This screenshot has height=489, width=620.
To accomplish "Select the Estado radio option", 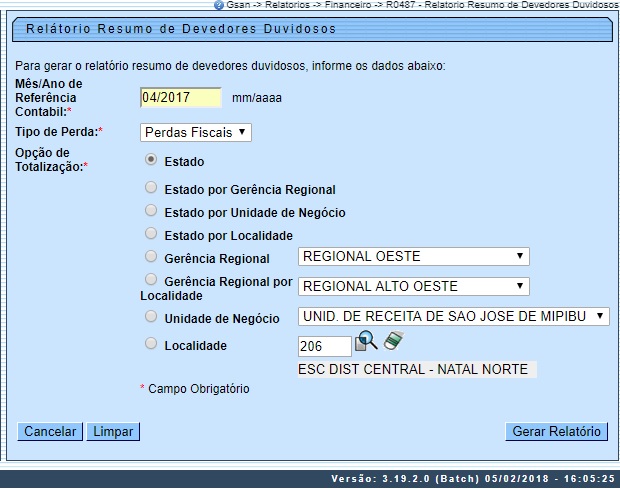I will click(151, 159).
